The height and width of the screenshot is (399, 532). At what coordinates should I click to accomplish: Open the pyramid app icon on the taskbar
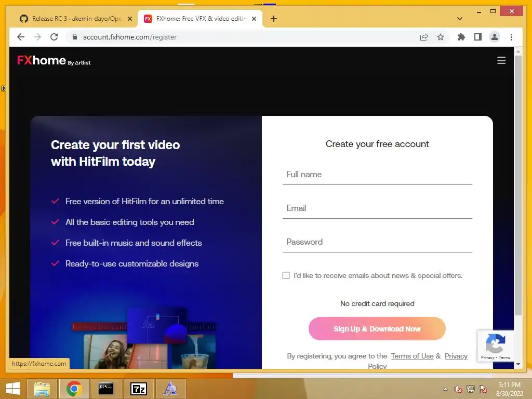[x=170, y=389]
